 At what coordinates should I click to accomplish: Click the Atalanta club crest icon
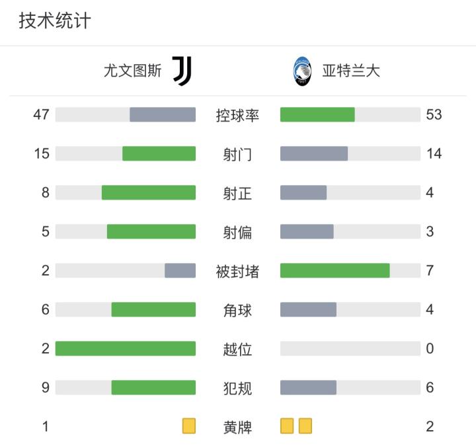301,71
